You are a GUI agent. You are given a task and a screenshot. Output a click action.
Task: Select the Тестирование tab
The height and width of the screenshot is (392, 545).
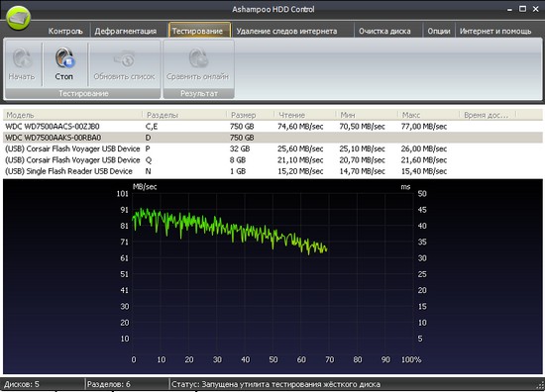[x=197, y=31]
